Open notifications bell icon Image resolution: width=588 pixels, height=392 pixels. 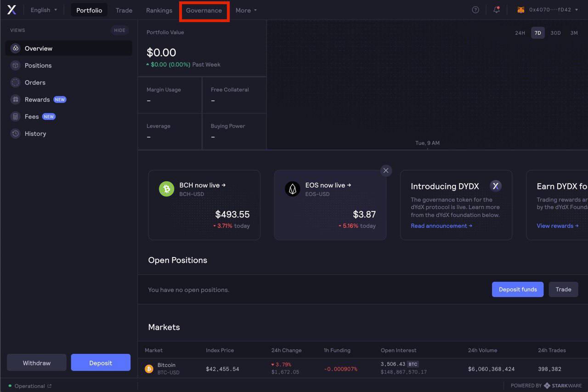click(x=497, y=10)
